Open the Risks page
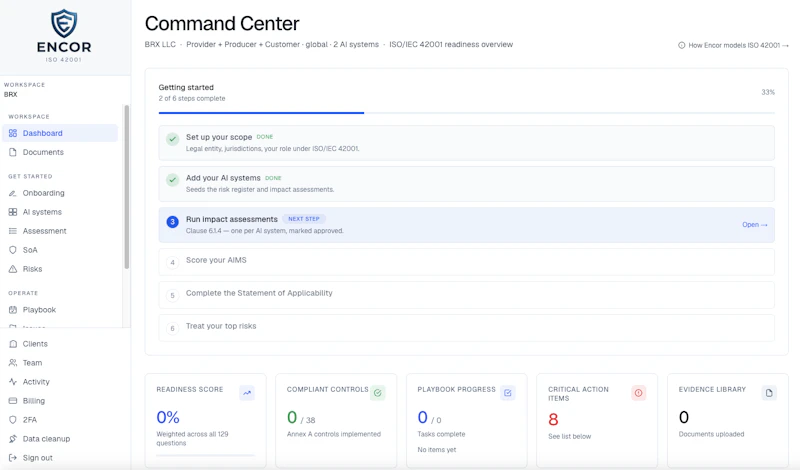 (x=60, y=269)
